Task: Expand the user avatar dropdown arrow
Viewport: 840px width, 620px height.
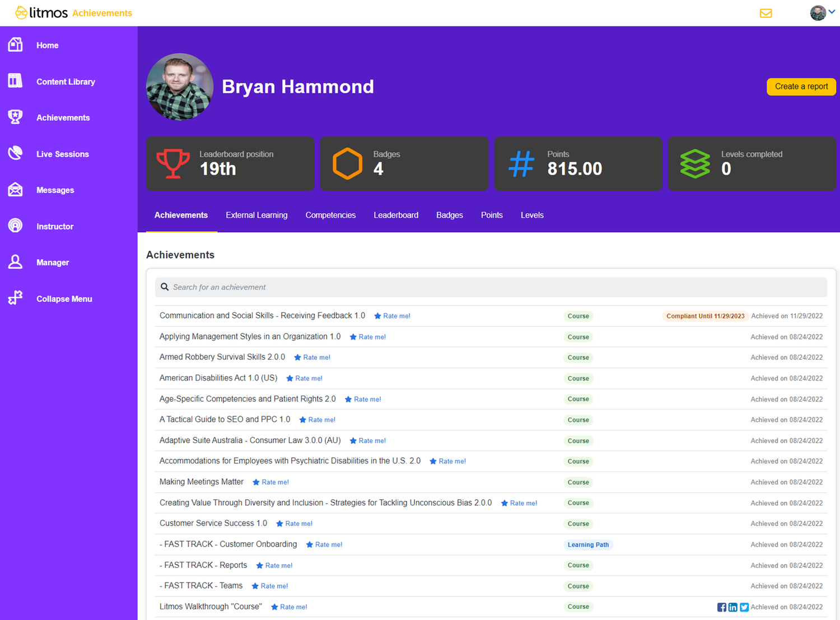Action: [832, 12]
